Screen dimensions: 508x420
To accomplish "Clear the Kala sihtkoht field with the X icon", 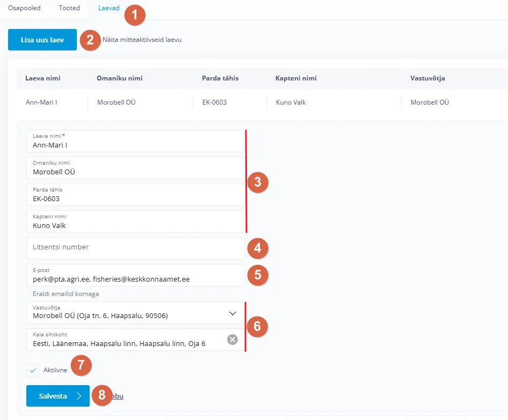I will [232, 340].
